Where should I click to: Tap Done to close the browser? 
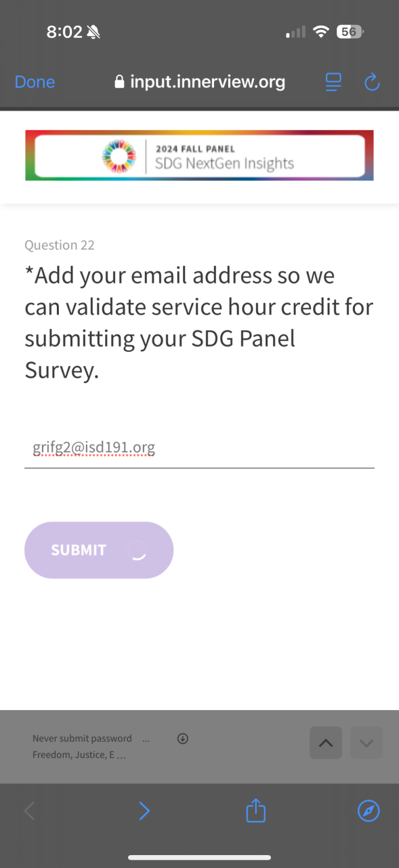pos(35,82)
